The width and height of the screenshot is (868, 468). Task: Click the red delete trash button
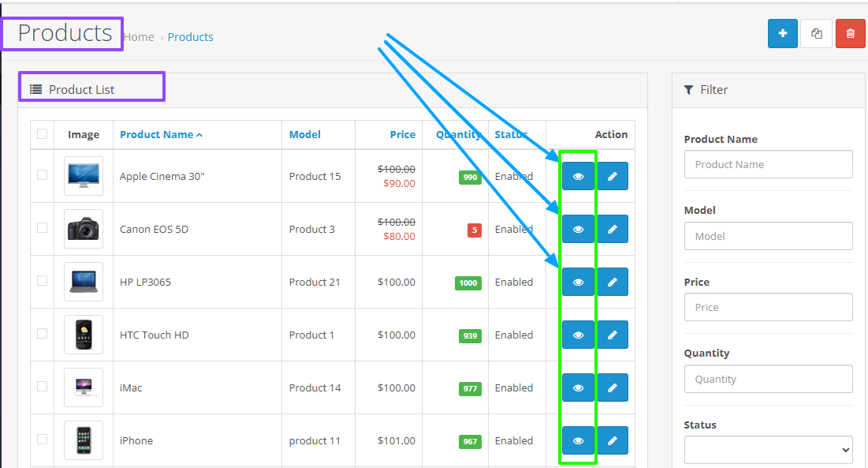coord(850,33)
